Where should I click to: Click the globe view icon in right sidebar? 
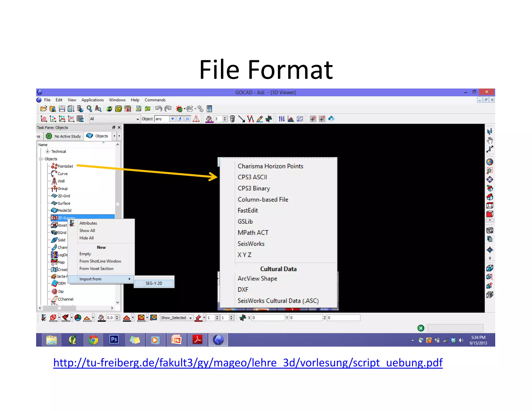(490, 162)
